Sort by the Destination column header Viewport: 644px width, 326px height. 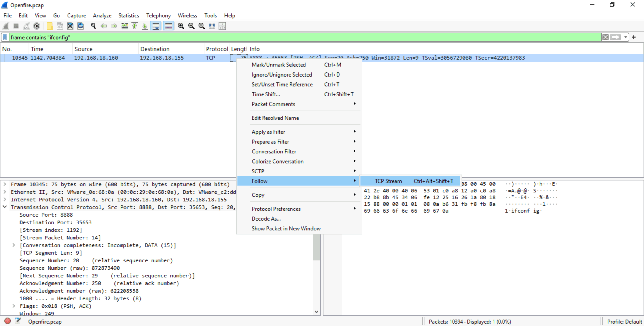tap(171, 49)
